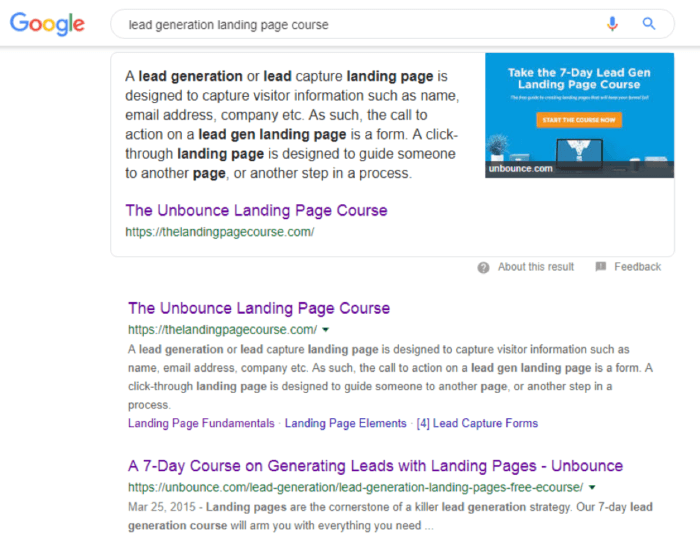700x542 pixels.
Task: Click the Feedback text link
Action: point(637,267)
